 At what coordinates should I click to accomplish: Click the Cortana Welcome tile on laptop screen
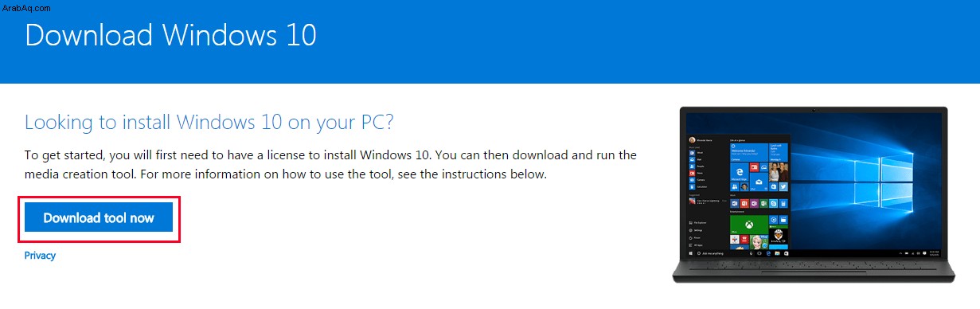(749, 152)
